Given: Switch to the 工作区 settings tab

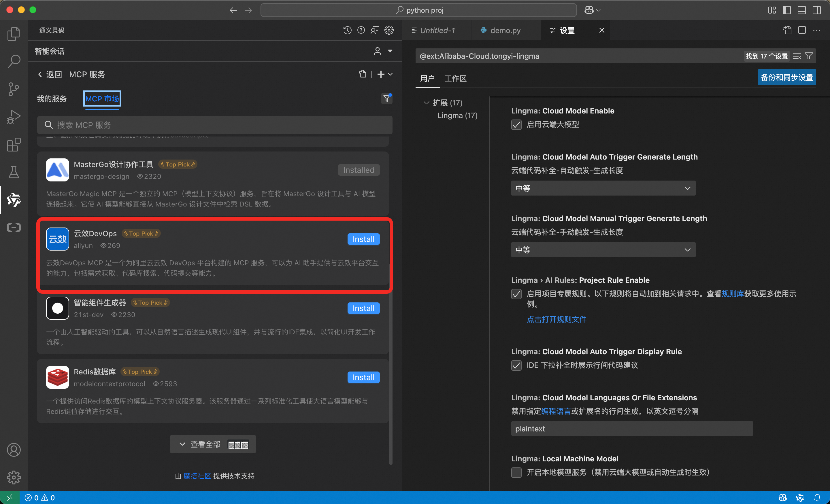Looking at the screenshot, I should pos(455,78).
